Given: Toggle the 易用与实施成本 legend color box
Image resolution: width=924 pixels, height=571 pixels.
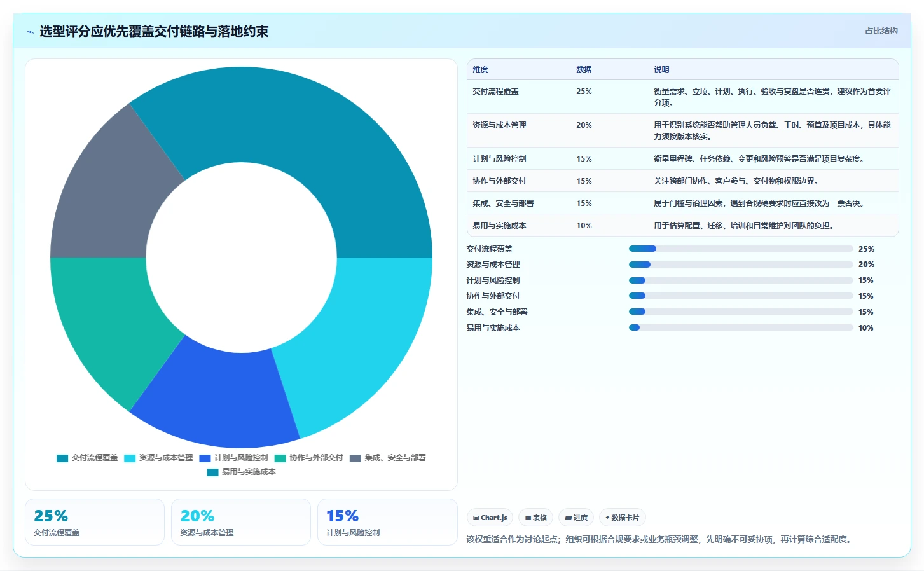Looking at the screenshot, I should [x=212, y=472].
